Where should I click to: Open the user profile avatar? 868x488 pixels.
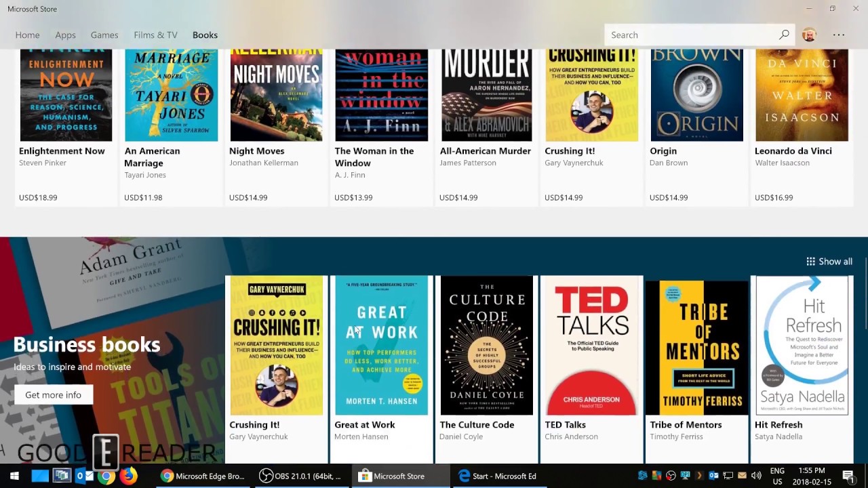pos(809,35)
